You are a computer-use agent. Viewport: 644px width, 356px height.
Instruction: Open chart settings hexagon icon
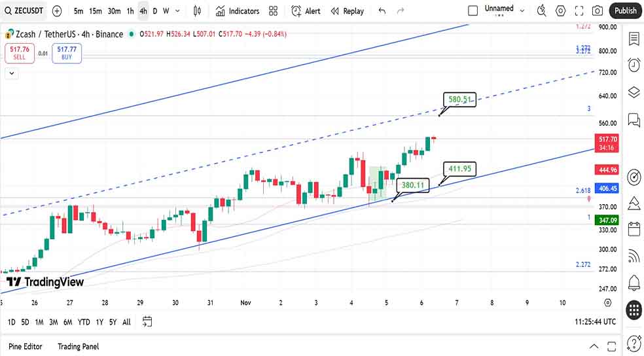[x=560, y=11]
